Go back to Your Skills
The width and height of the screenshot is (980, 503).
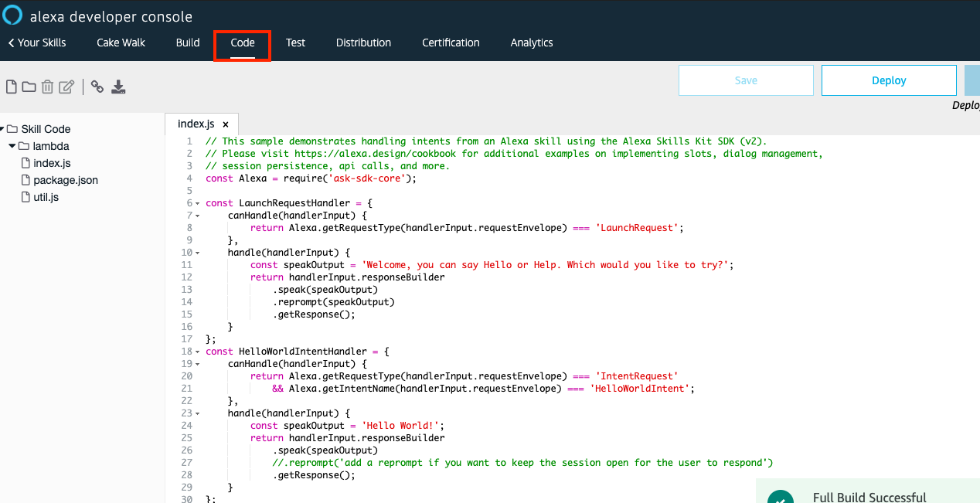click(x=36, y=42)
